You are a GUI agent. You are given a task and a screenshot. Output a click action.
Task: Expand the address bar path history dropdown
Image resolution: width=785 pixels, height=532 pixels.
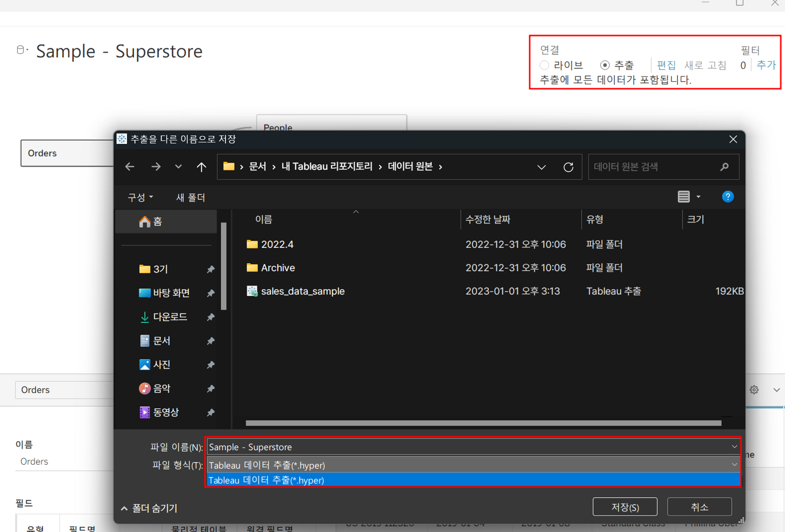pyautogui.click(x=542, y=167)
